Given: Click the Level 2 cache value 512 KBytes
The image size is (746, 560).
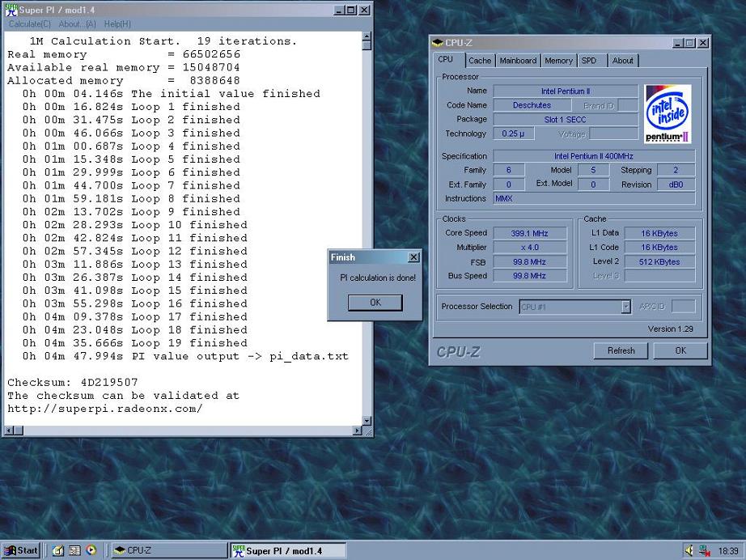Looking at the screenshot, I should pos(659,261).
